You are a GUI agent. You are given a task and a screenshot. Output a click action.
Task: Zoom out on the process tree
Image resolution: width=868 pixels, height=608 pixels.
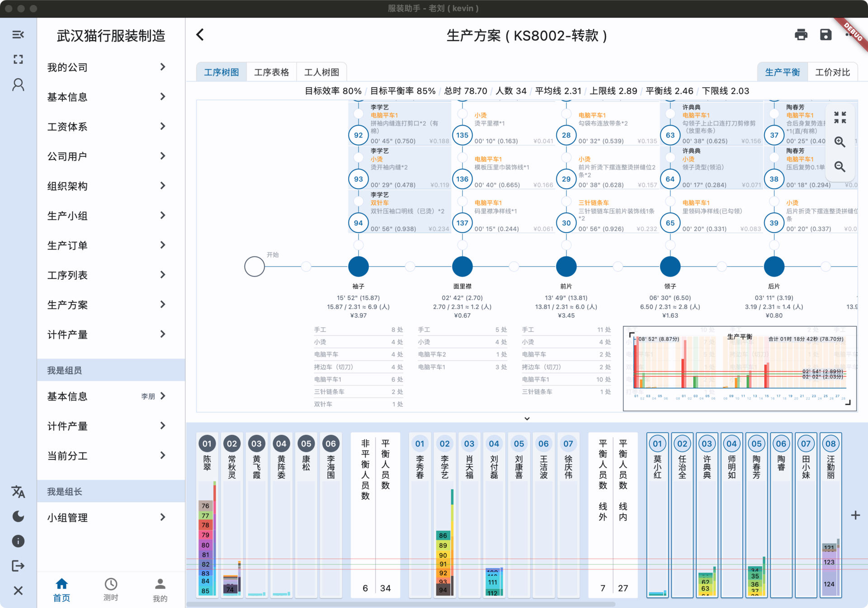pos(840,167)
